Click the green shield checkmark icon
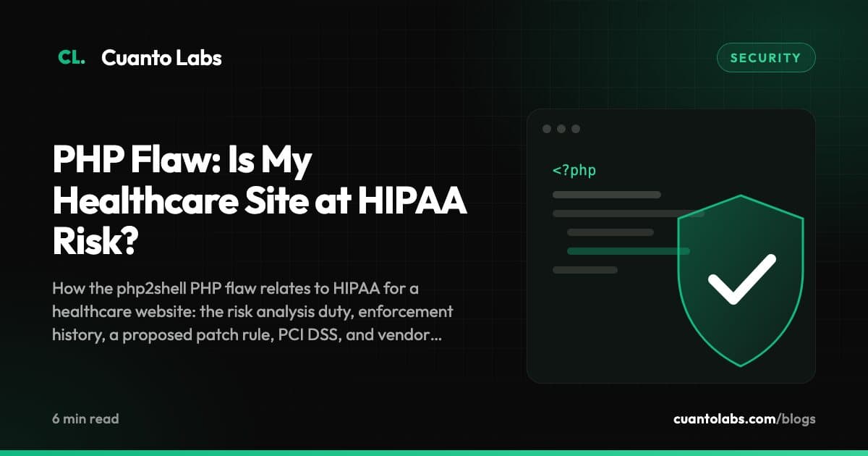The height and width of the screenshot is (456, 868). point(741,279)
